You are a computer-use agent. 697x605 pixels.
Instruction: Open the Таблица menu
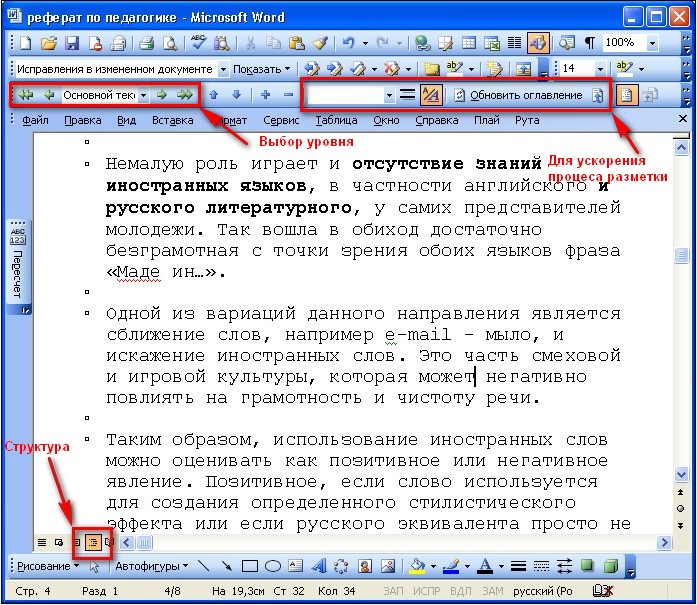point(336,120)
